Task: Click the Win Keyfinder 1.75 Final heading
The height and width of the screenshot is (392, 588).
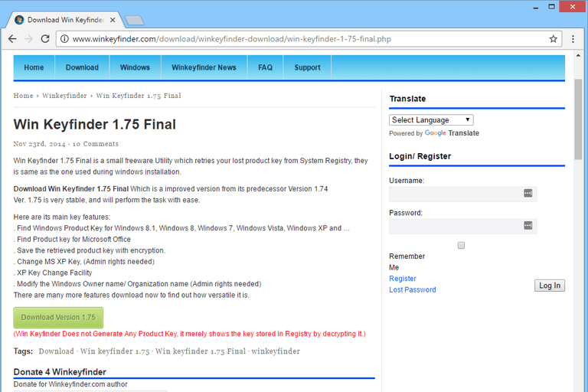Action: tap(94, 124)
